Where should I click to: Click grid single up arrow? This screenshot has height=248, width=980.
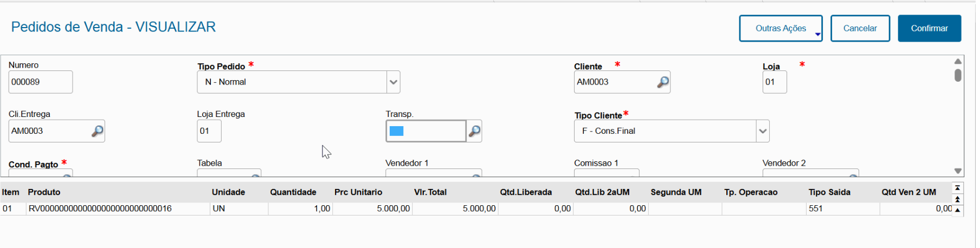pos(958,210)
